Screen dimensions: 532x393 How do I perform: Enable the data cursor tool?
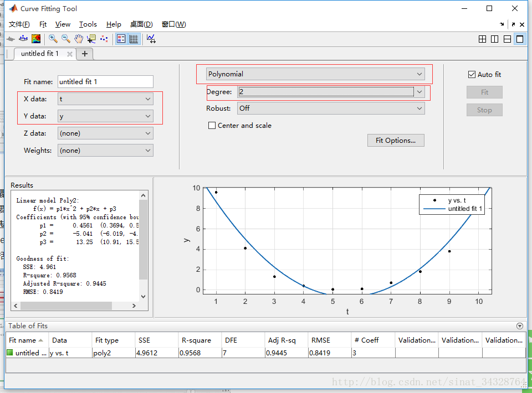click(91, 39)
